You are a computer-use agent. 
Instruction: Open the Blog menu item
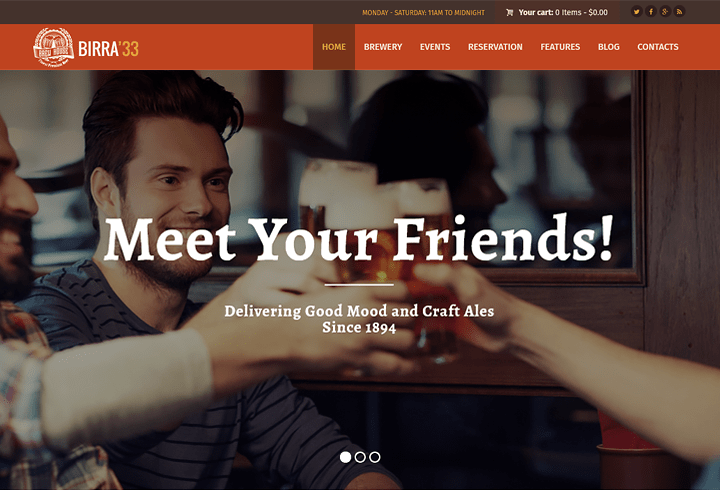click(608, 47)
